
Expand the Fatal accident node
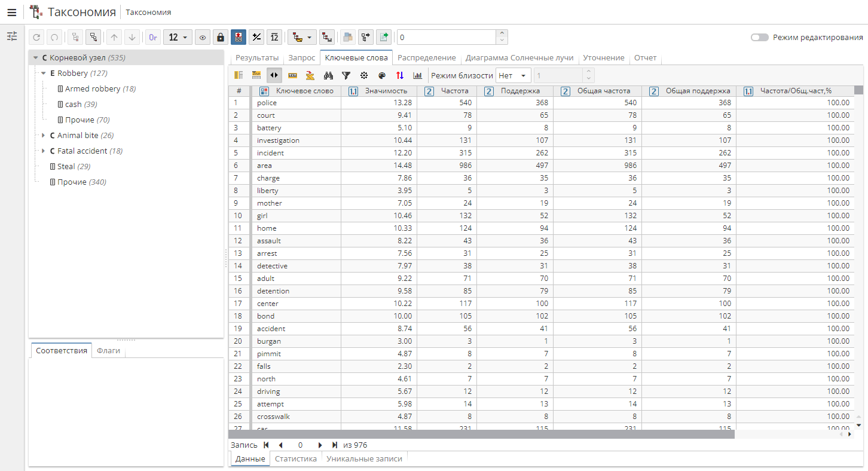[43, 151]
